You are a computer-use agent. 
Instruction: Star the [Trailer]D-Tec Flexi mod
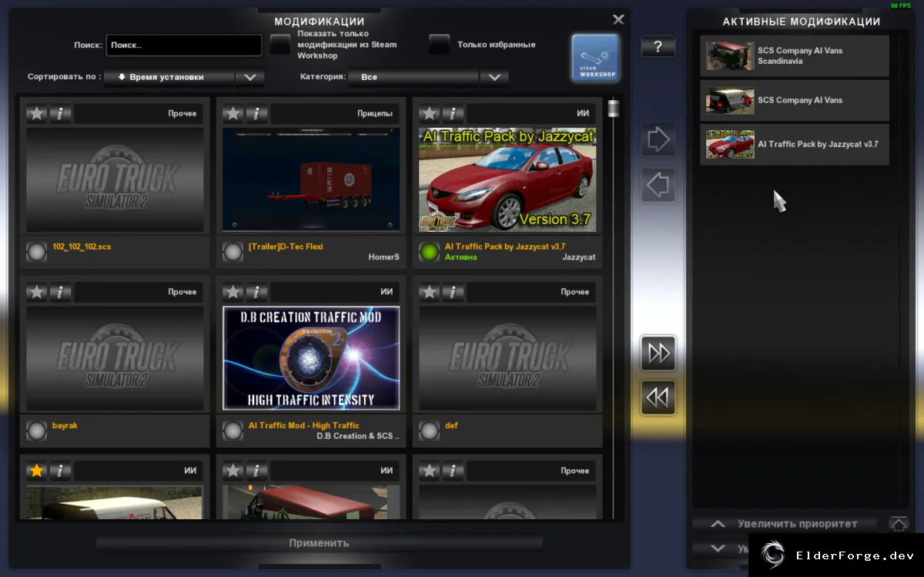[x=233, y=114]
